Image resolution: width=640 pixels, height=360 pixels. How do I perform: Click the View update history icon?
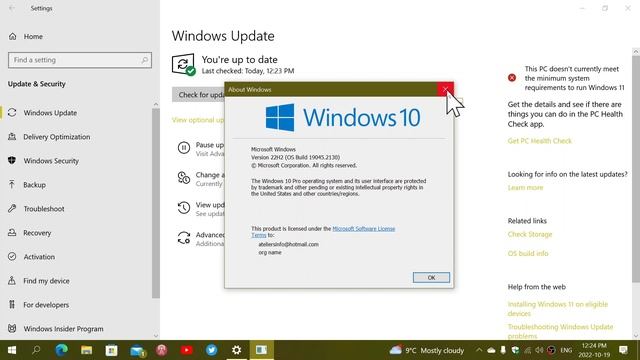point(184,207)
